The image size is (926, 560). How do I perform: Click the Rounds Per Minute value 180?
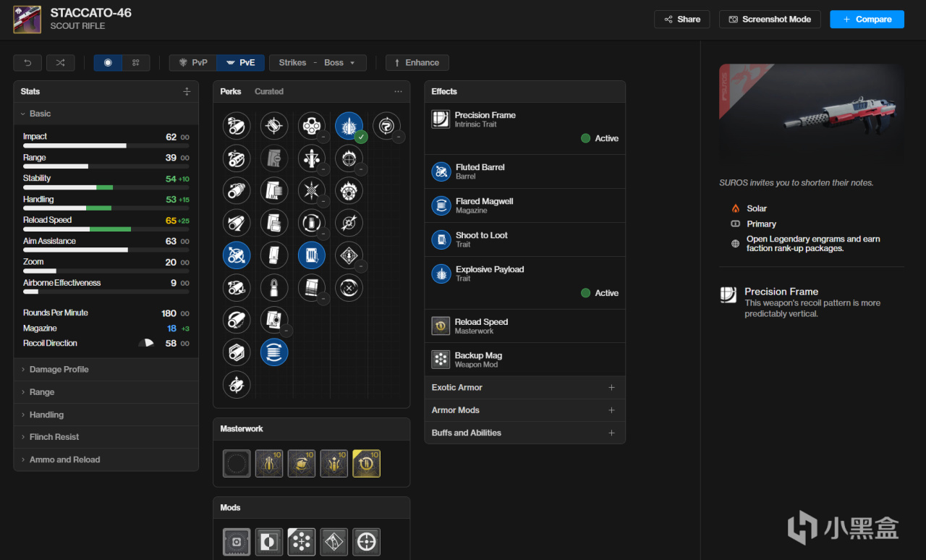[169, 313]
